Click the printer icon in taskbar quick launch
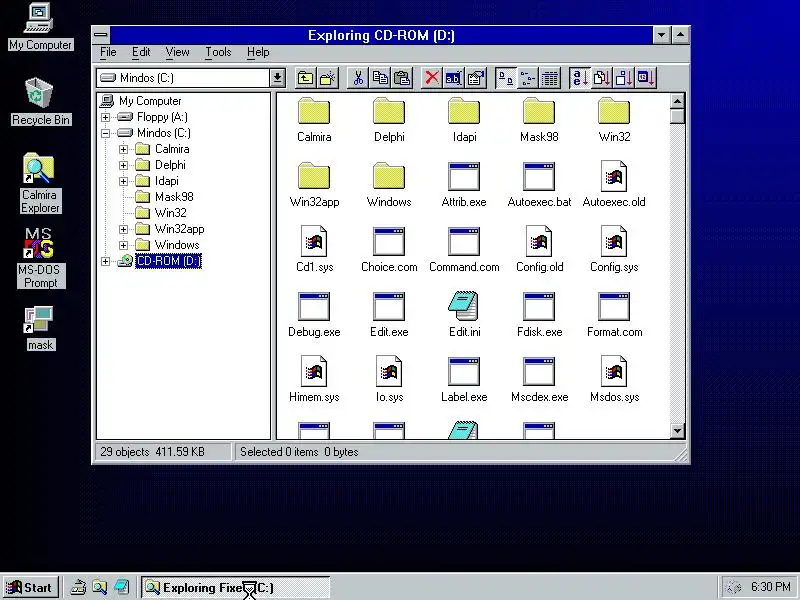Viewport: 800px width, 600px height. pyautogui.click(x=78, y=587)
